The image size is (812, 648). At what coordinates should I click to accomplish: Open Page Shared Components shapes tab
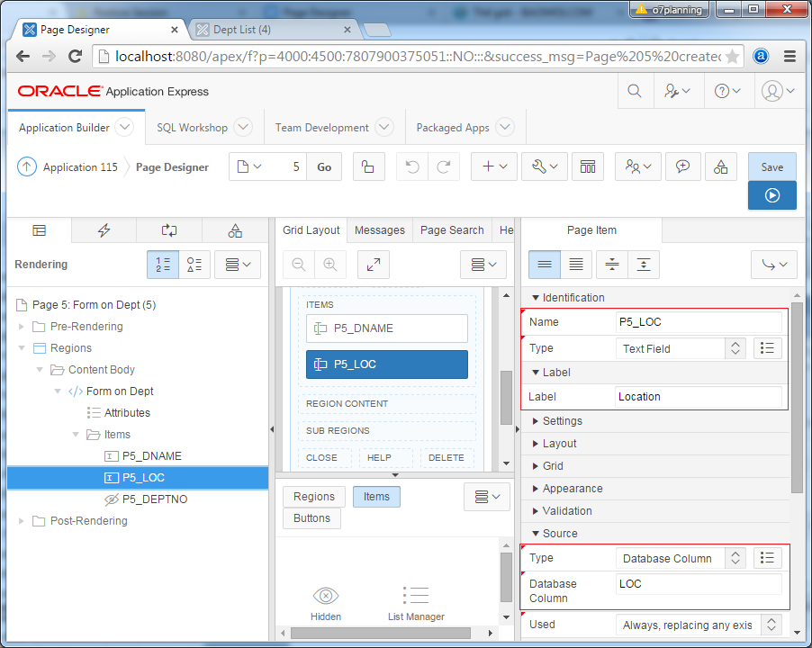tap(235, 230)
